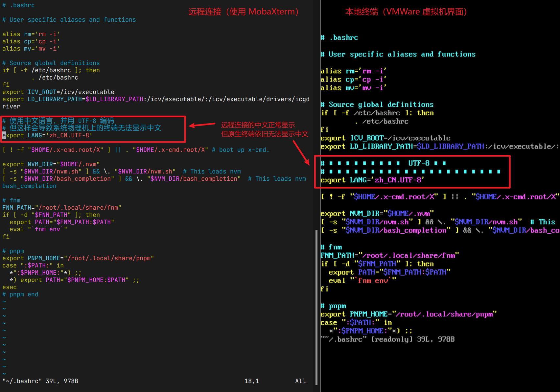Click 'if [ -d "$FNM_PATH" ]; then' in VMWare terminal
This screenshot has height=392, width=560.
tap(377, 264)
